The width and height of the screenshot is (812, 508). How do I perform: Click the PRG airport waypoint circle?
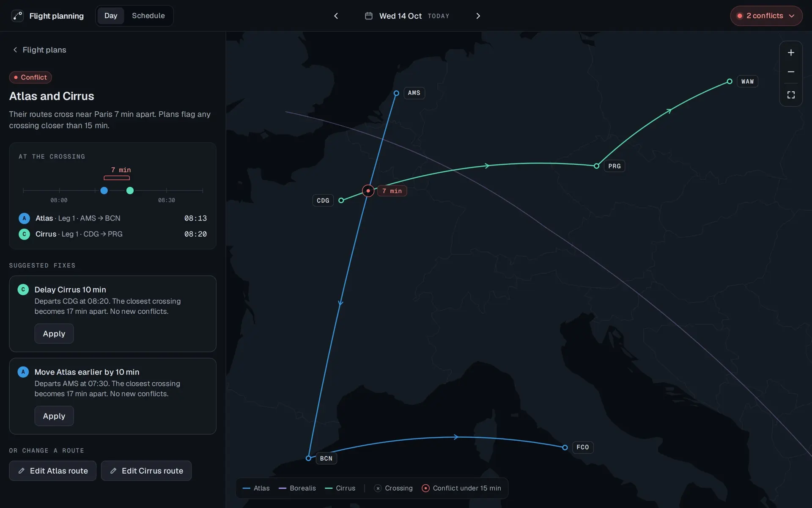pos(596,166)
